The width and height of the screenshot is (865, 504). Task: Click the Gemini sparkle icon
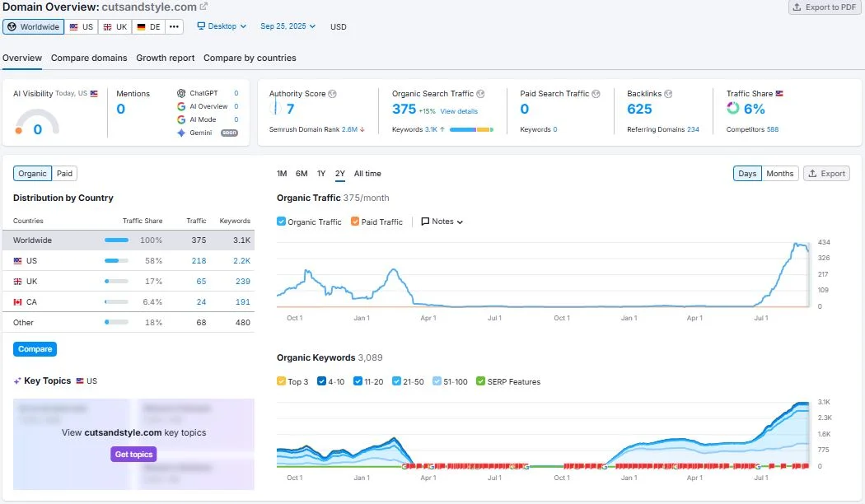(x=181, y=133)
